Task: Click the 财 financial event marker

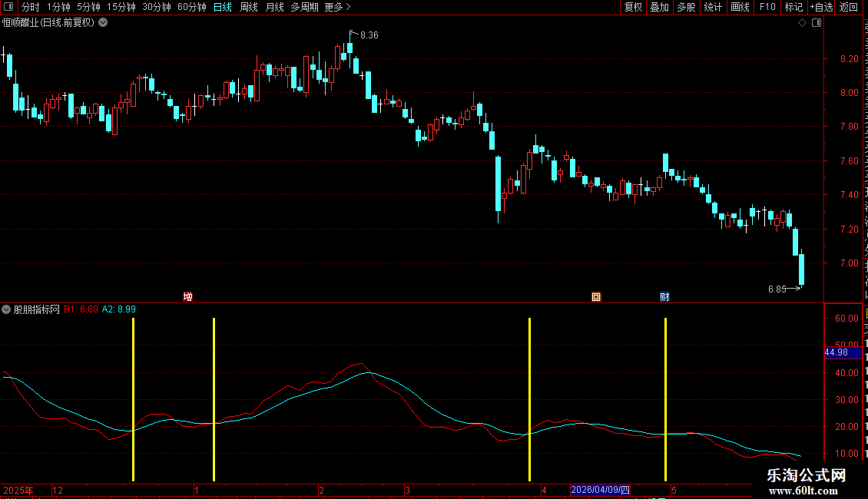Action: click(665, 297)
